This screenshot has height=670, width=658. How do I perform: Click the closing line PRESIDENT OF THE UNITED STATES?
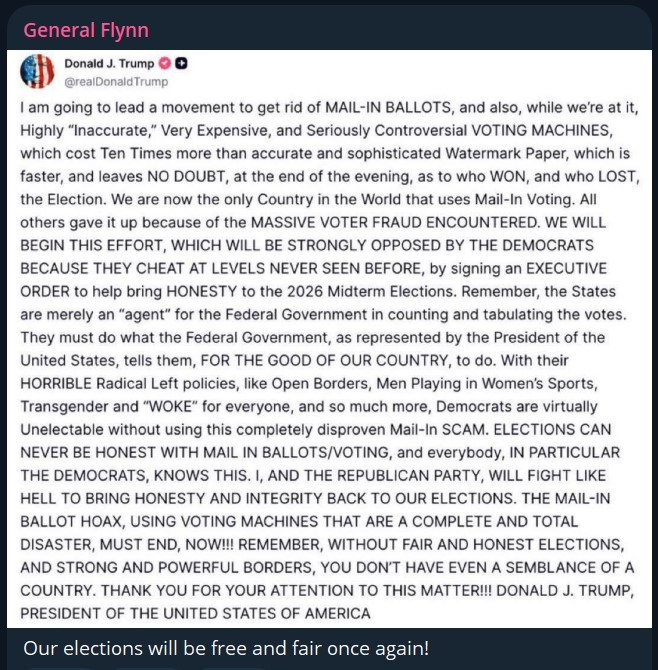coord(196,611)
